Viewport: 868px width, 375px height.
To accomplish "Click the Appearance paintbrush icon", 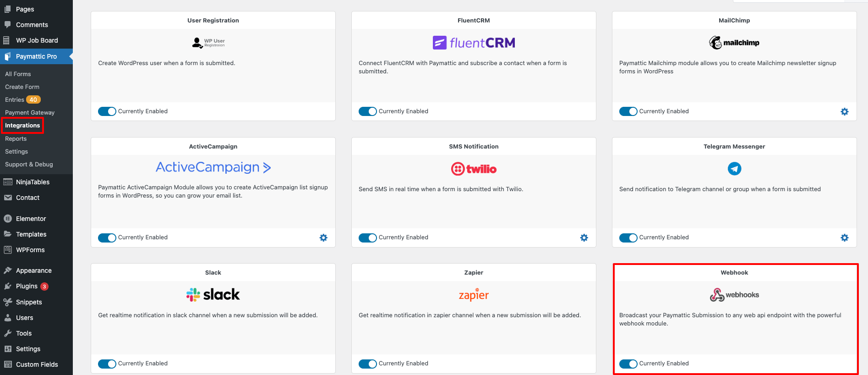I will click(x=8, y=270).
